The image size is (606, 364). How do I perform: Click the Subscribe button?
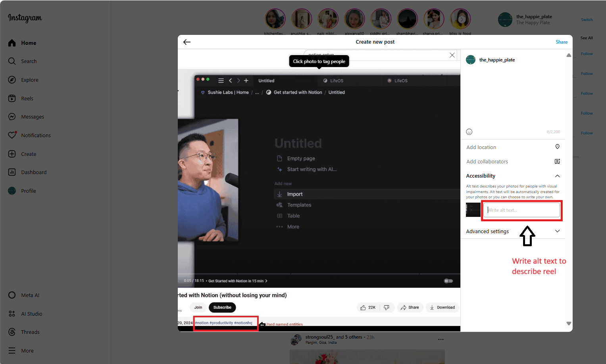pos(222,307)
